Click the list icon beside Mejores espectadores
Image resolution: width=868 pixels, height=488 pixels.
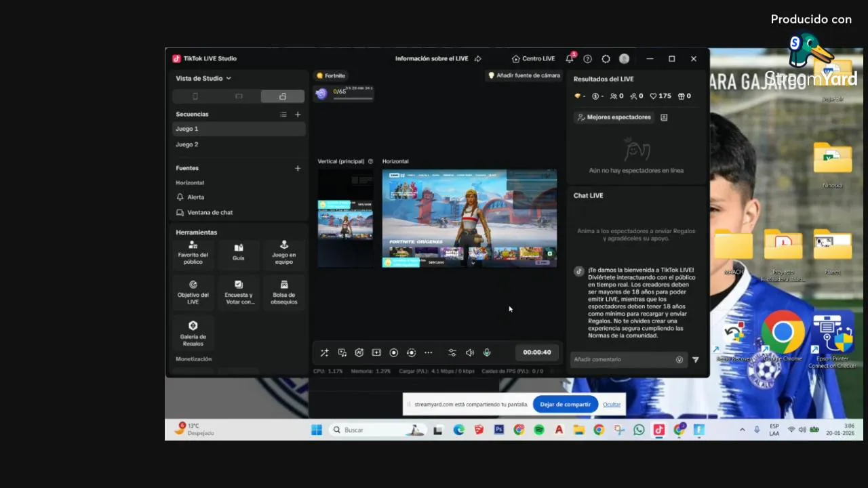tap(664, 117)
